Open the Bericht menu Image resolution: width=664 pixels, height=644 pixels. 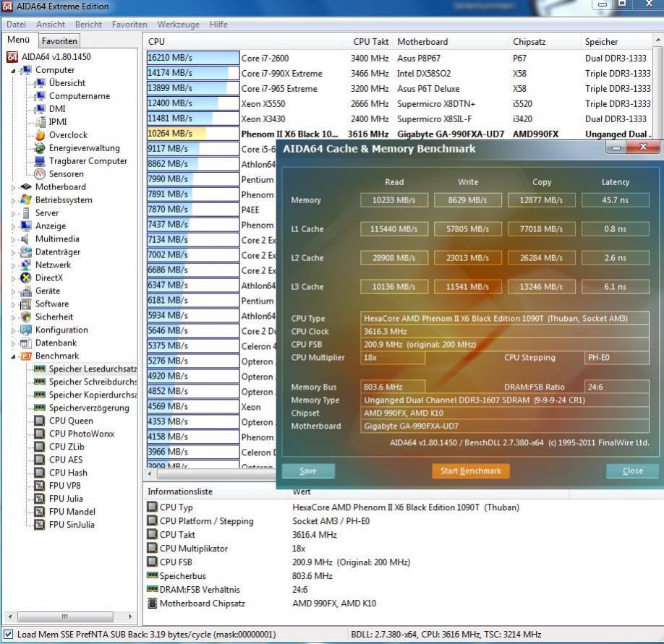(x=88, y=25)
